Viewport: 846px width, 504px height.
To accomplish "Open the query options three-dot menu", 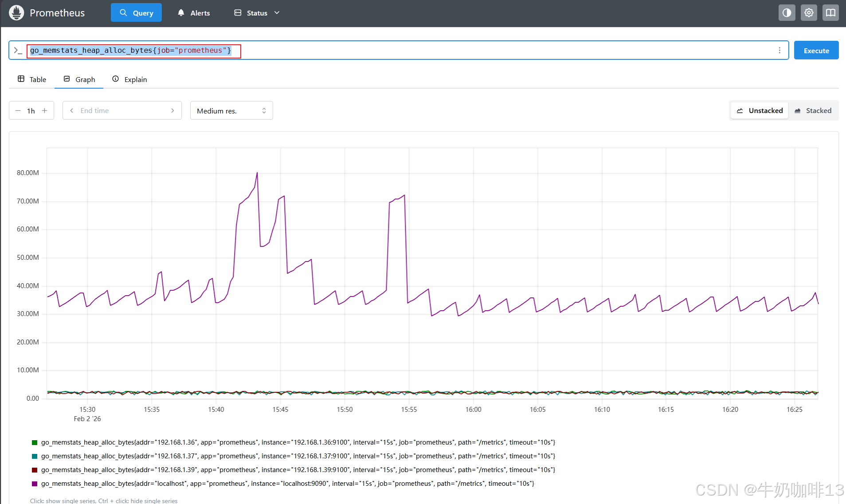I will (779, 51).
